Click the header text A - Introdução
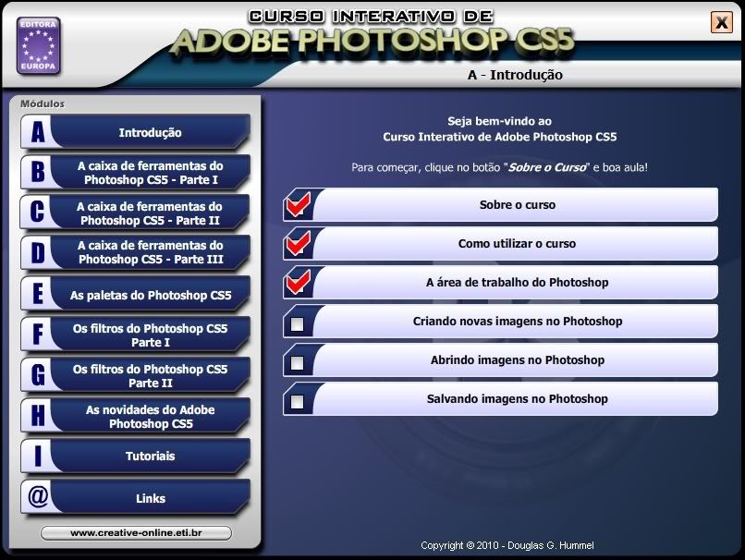Screen dimensions: 745x560 click(515, 75)
